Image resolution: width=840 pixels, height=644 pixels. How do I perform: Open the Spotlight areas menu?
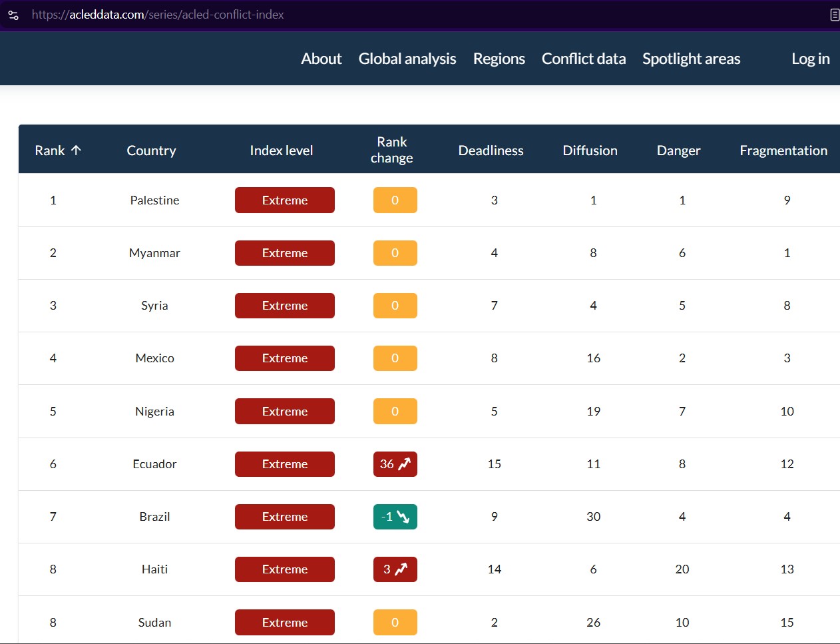point(692,59)
